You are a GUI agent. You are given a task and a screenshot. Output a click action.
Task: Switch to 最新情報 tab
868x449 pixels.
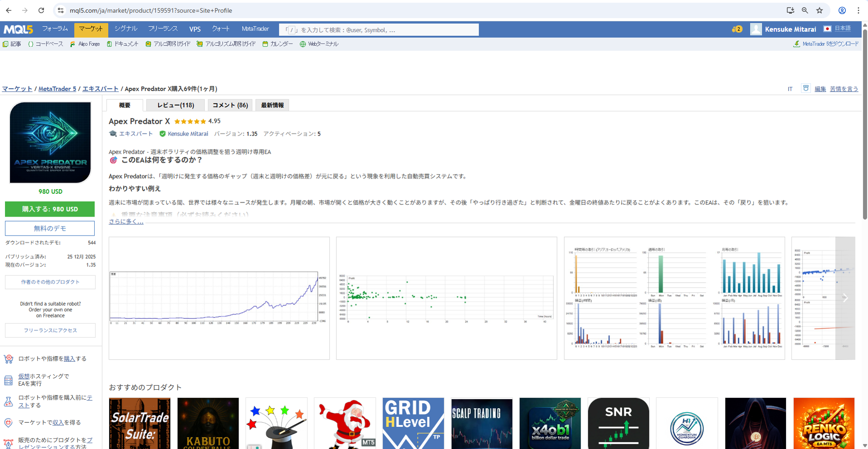click(x=272, y=105)
